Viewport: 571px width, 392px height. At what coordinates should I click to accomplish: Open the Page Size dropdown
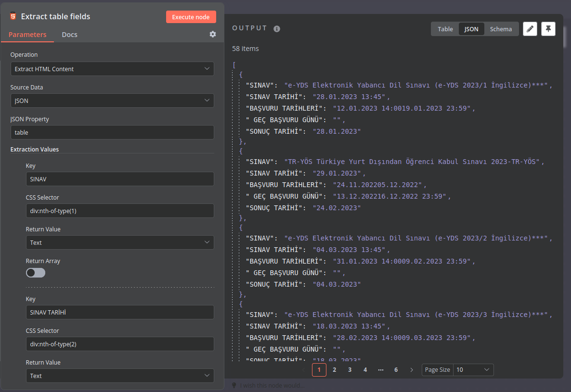click(x=473, y=370)
